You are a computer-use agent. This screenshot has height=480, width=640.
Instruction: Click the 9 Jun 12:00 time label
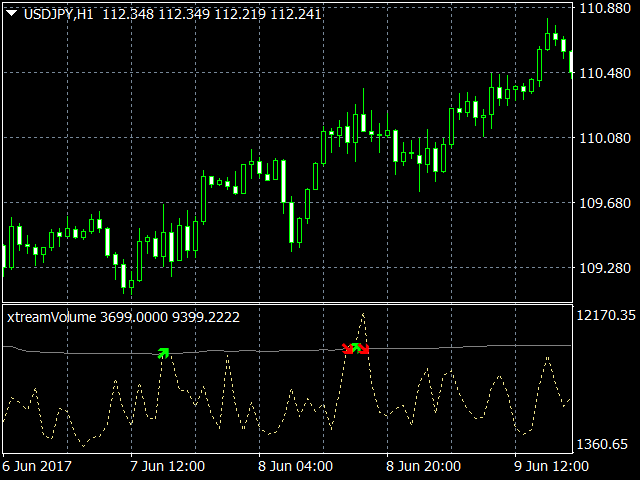click(551, 466)
